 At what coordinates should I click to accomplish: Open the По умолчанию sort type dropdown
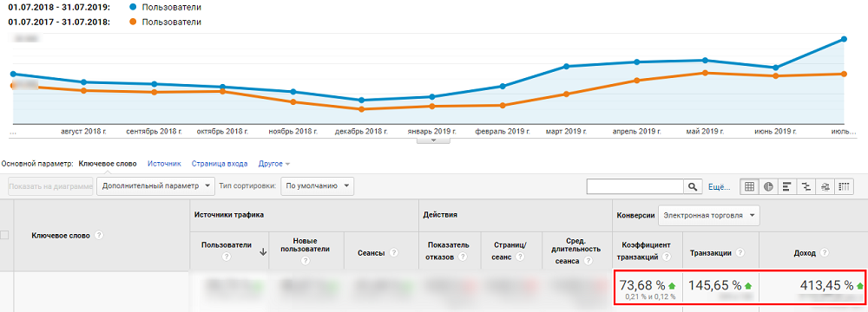coord(317,185)
